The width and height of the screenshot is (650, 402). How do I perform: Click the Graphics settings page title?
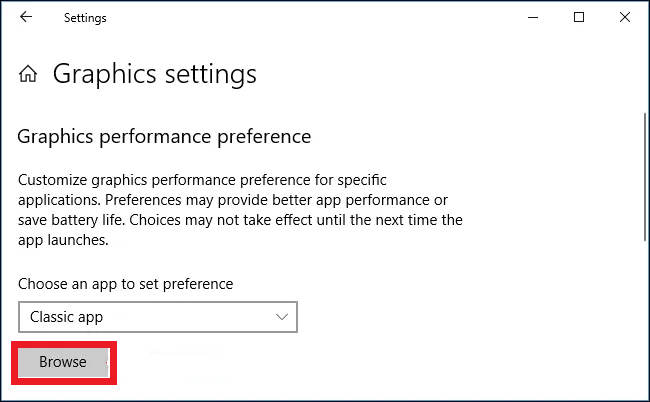click(154, 74)
